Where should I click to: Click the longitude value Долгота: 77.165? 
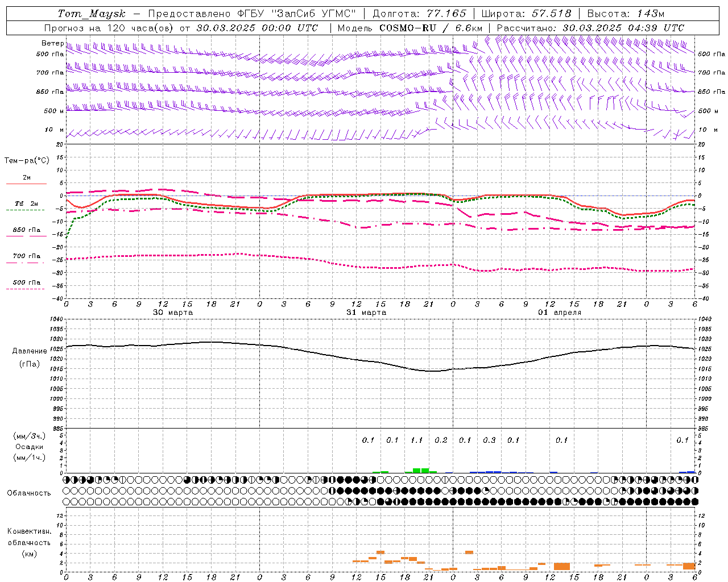coord(419,14)
